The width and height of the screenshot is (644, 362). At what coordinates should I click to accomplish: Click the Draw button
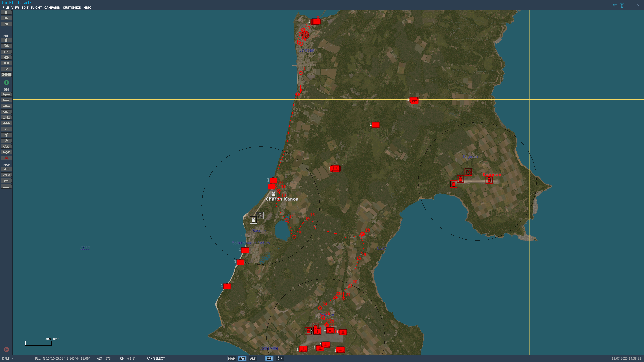pos(6,175)
